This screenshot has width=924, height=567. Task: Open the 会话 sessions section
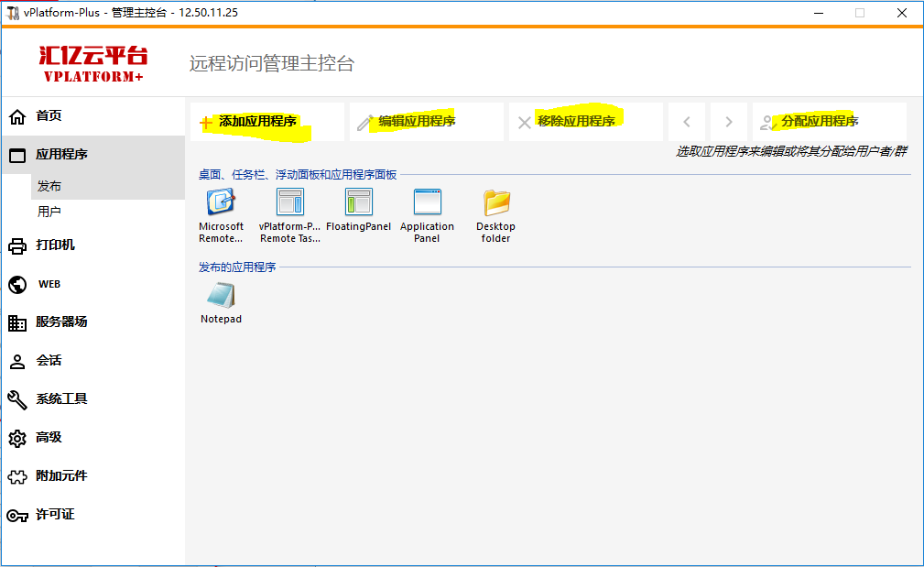click(x=49, y=361)
